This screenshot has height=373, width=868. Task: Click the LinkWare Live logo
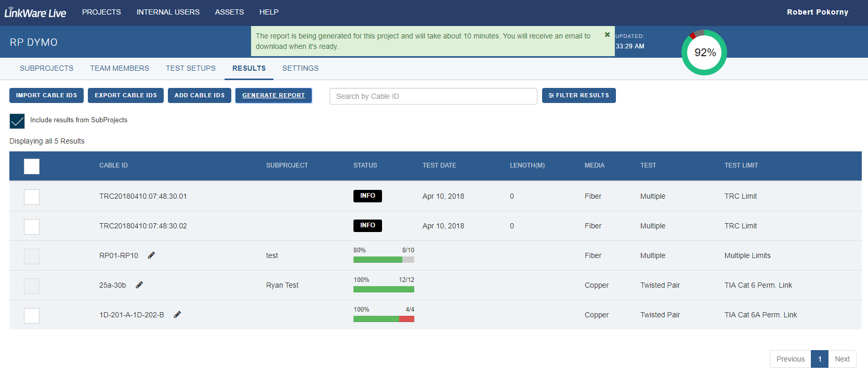coord(35,13)
